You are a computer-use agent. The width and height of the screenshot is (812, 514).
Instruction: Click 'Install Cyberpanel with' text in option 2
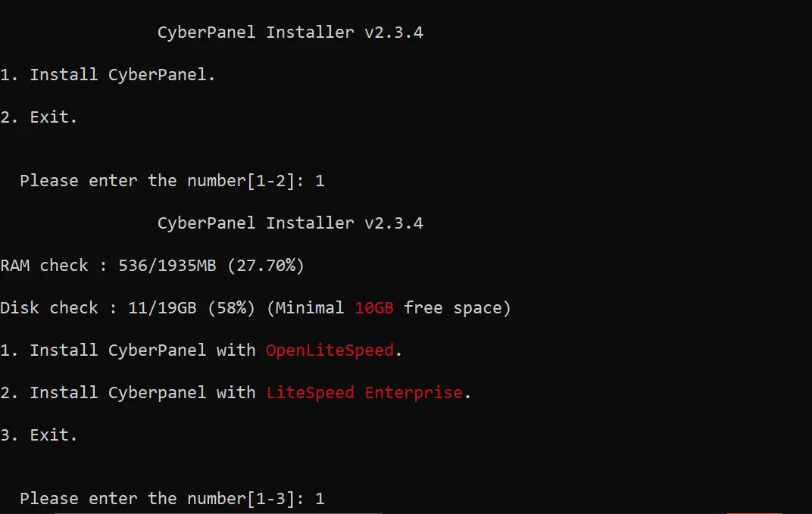[x=142, y=393]
